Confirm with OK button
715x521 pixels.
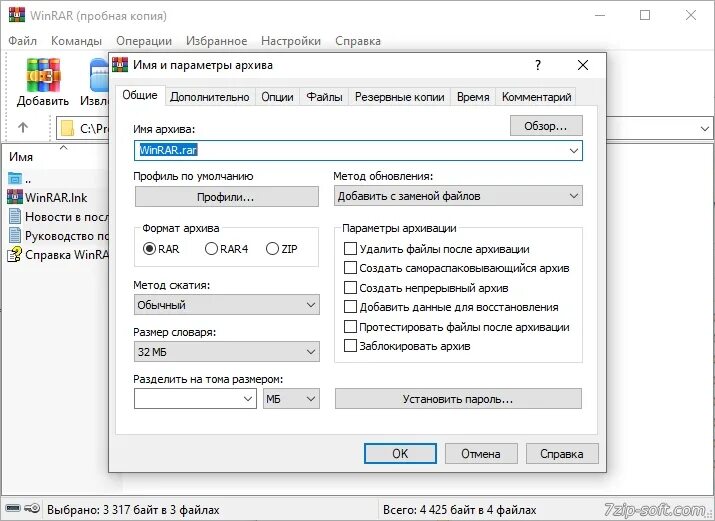tap(400, 454)
